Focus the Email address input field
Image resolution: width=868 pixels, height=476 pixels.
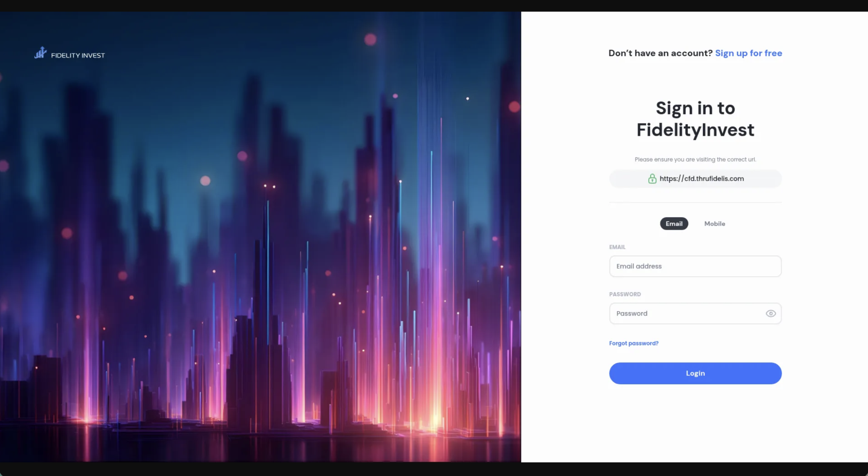click(695, 266)
